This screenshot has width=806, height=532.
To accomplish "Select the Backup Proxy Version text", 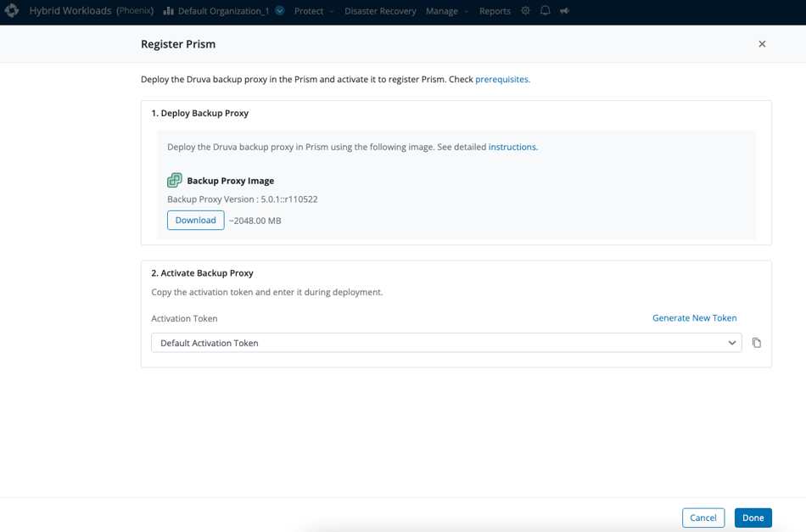I will pos(242,199).
